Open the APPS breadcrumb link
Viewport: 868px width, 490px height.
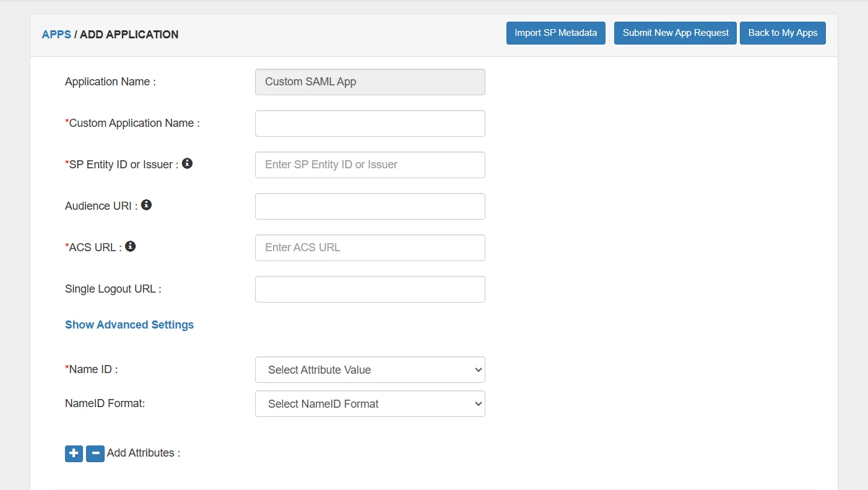56,35
